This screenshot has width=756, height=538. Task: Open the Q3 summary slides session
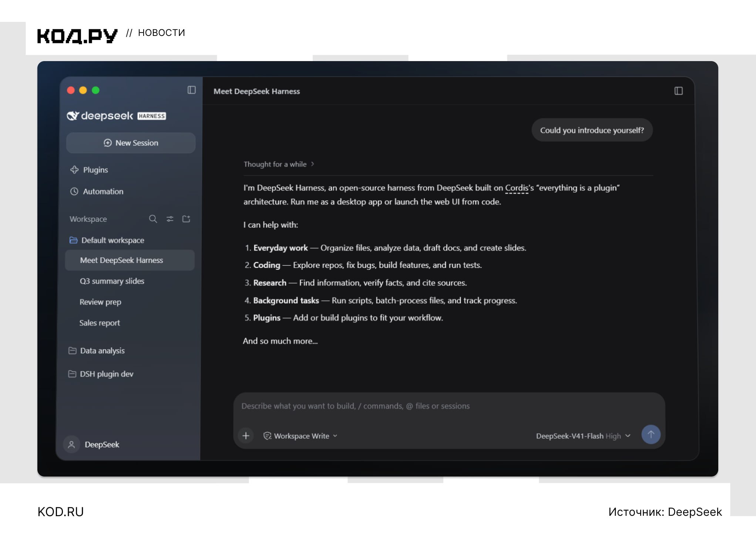(x=112, y=281)
